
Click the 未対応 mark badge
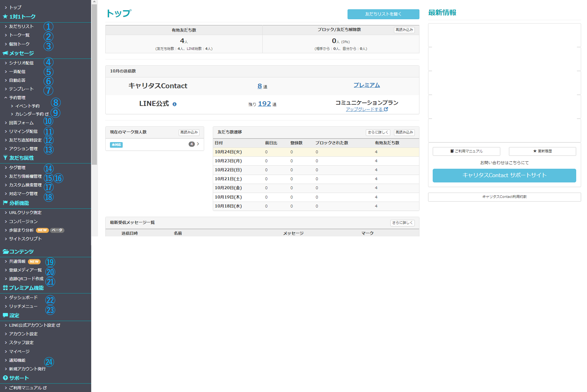coord(116,145)
